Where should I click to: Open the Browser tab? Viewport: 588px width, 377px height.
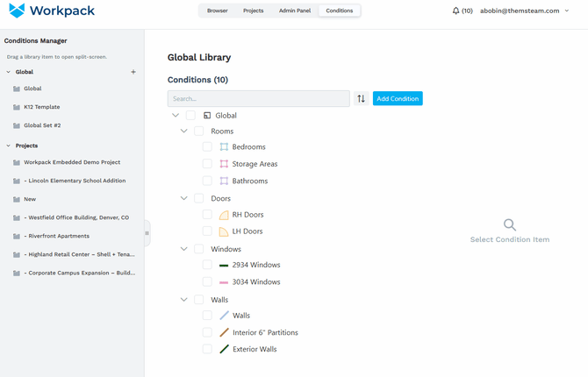tap(218, 11)
